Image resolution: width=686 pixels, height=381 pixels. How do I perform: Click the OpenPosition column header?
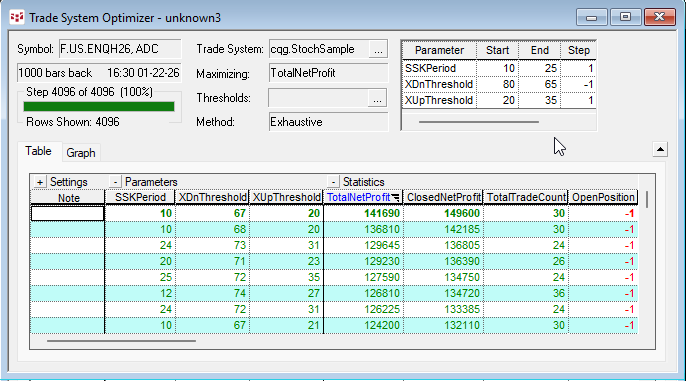[603, 197]
